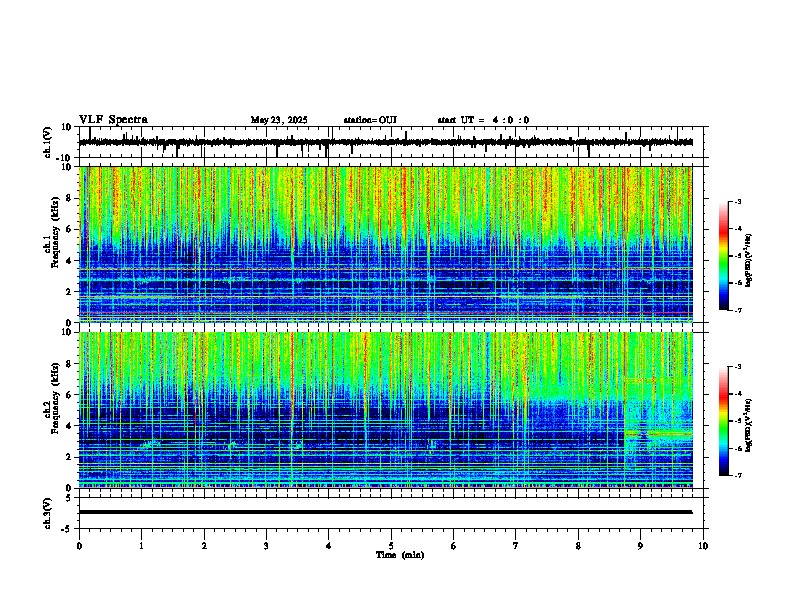
Task: Click the "start UT = 4 : 0 : 0" text
Action: 483,120
